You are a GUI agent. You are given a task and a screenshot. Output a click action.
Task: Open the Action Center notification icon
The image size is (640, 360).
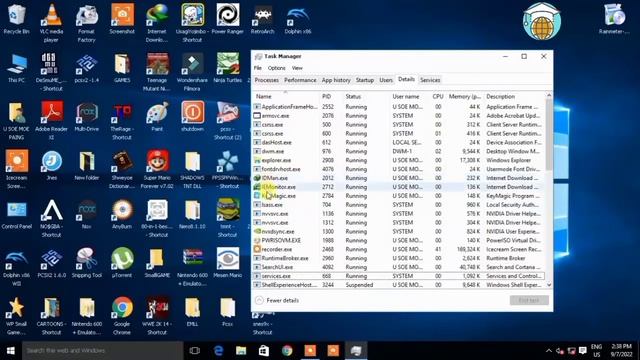coord(583,351)
